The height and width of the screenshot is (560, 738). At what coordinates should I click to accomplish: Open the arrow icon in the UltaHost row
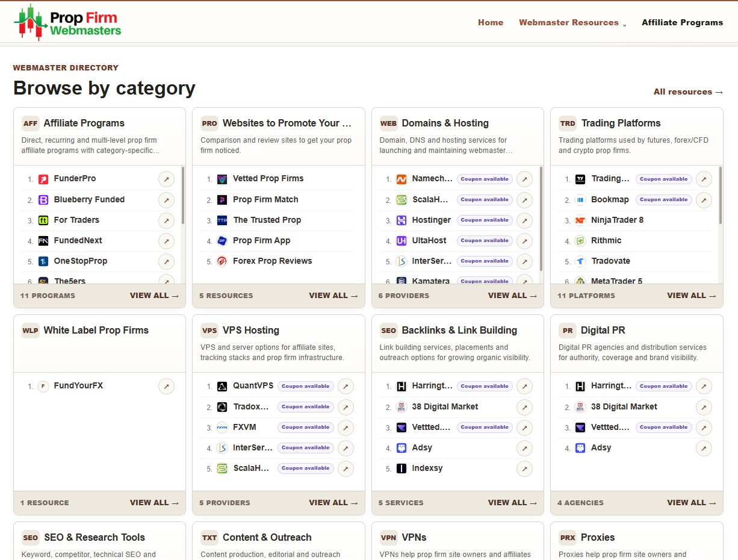(x=525, y=240)
